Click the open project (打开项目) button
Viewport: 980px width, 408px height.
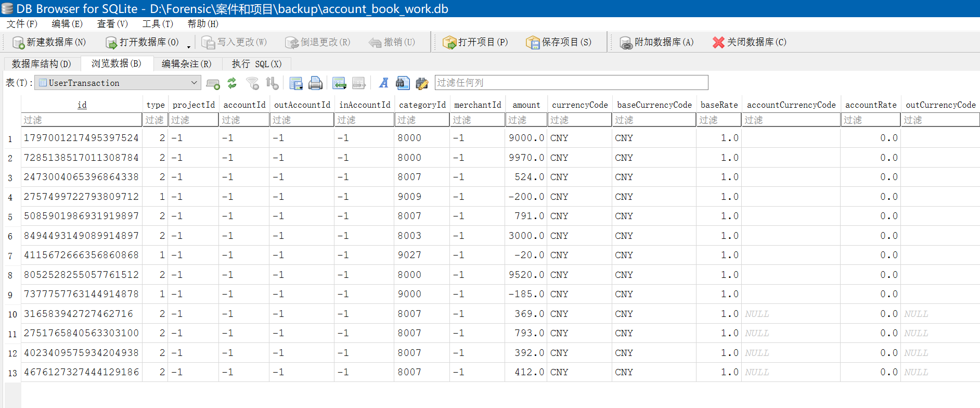(475, 42)
